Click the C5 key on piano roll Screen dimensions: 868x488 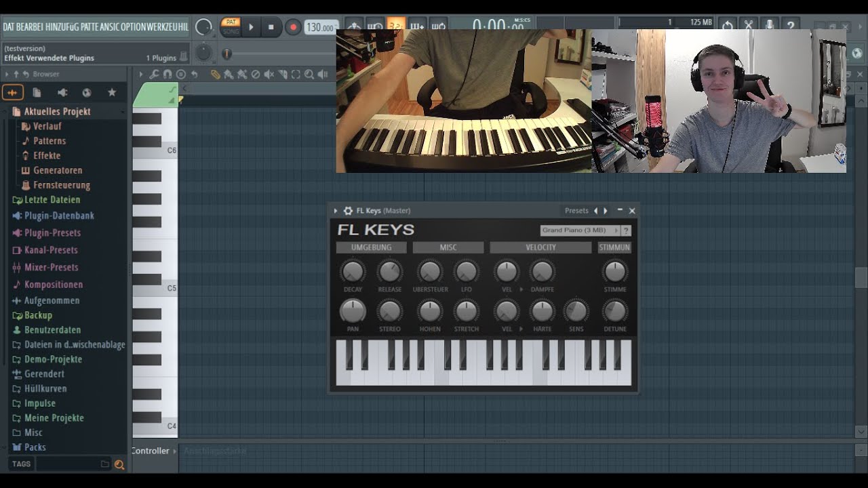[x=155, y=289]
